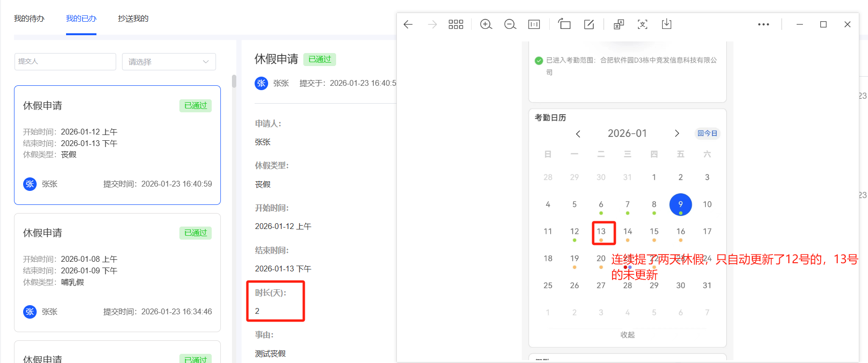Collapse the calendar with 收起
Viewport: 868px width, 363px height.
click(x=627, y=335)
